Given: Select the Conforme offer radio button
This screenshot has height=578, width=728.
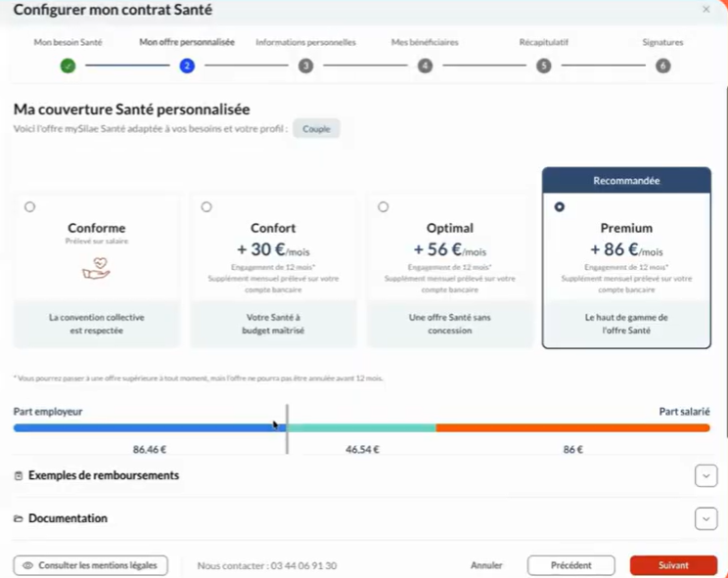Looking at the screenshot, I should (x=30, y=207).
